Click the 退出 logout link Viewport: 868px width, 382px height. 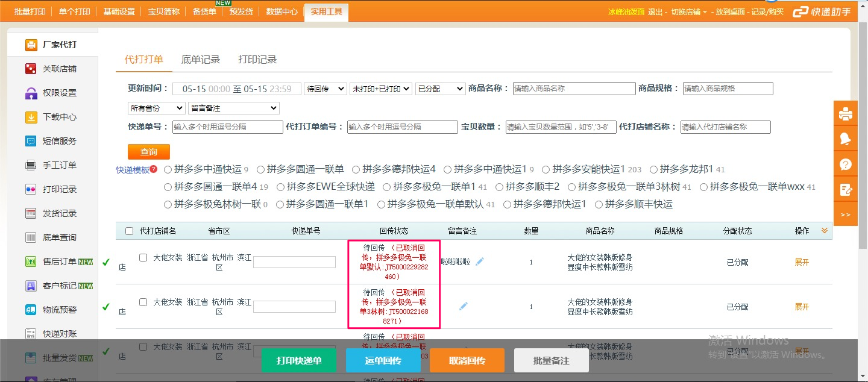(x=655, y=12)
